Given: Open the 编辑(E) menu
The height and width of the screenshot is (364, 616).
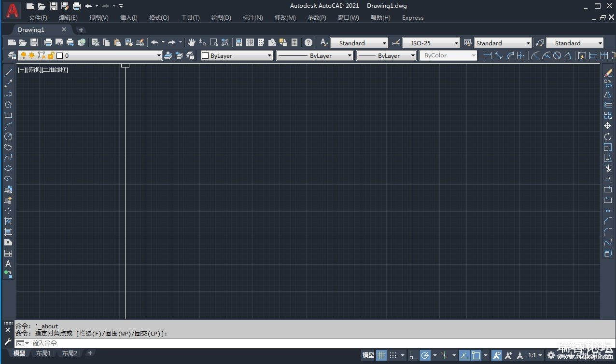Looking at the screenshot, I should [x=68, y=18].
